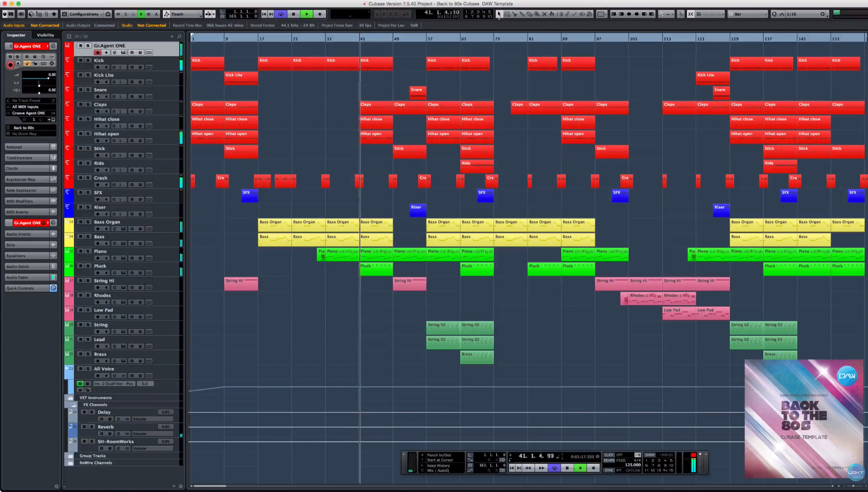The width and height of the screenshot is (868, 492).
Task: Open the Audio Sends inspector section
Action: pyautogui.click(x=31, y=267)
